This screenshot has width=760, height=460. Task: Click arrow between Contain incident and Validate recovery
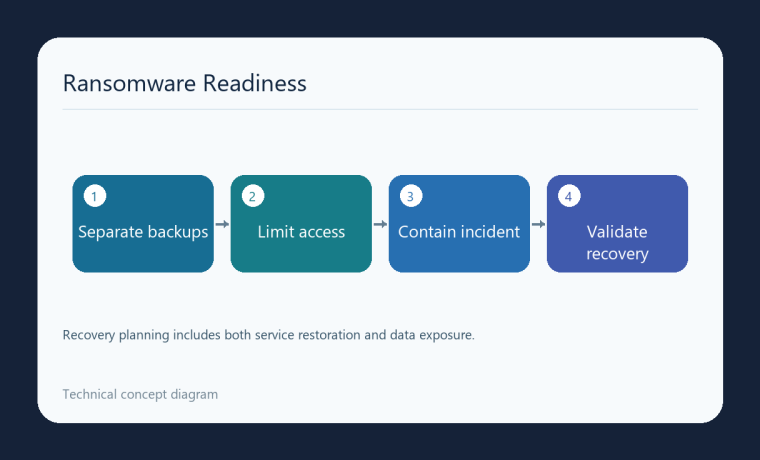538,224
